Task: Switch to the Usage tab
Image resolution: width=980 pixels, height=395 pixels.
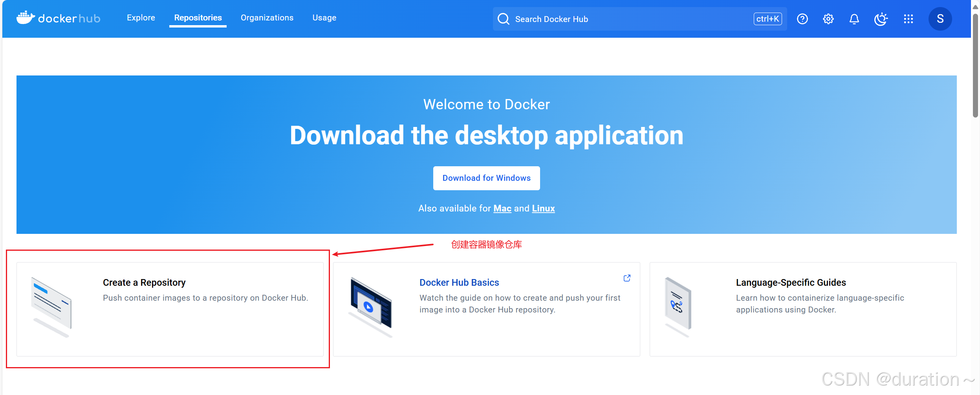Action: [x=324, y=18]
